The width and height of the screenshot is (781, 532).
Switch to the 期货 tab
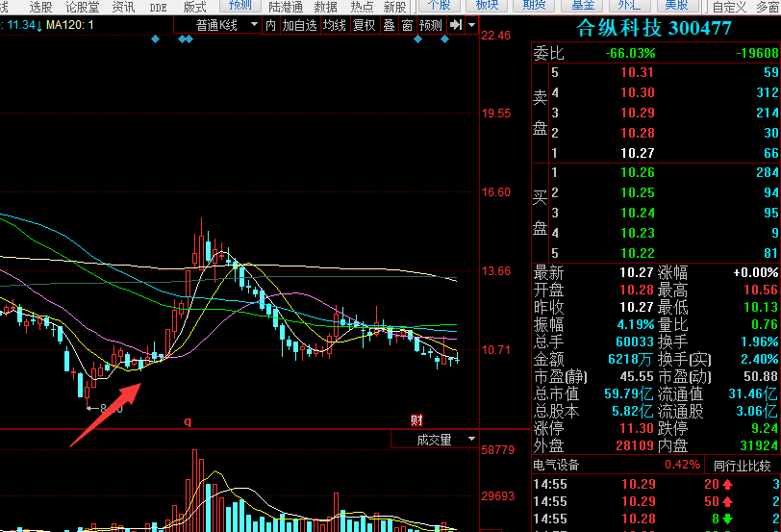point(534,6)
